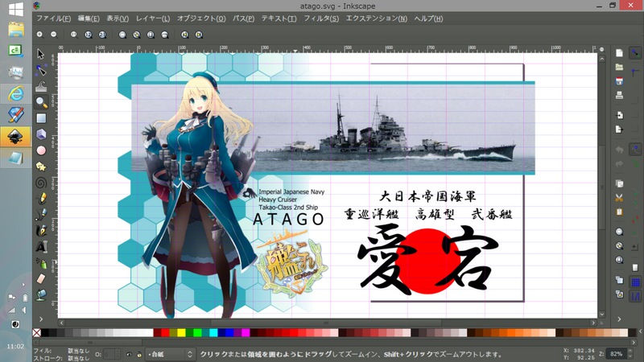
Task: Pick the cyan swatch in palette
Action: click(213, 332)
